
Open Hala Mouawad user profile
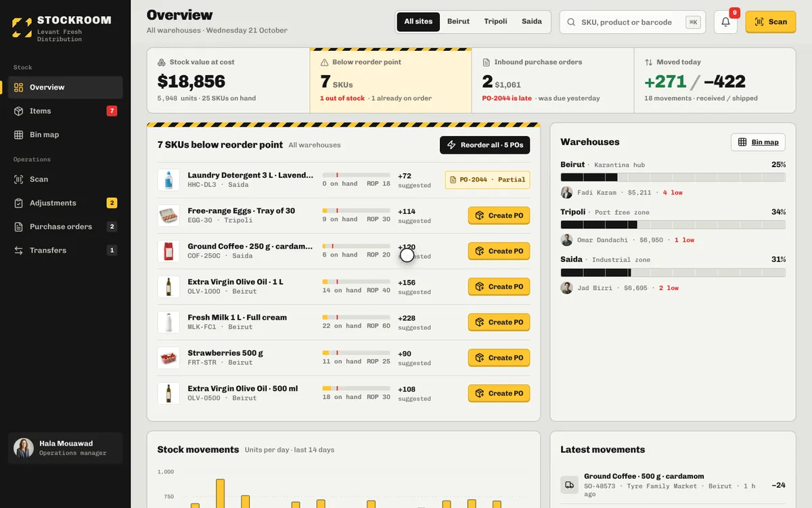[66, 448]
